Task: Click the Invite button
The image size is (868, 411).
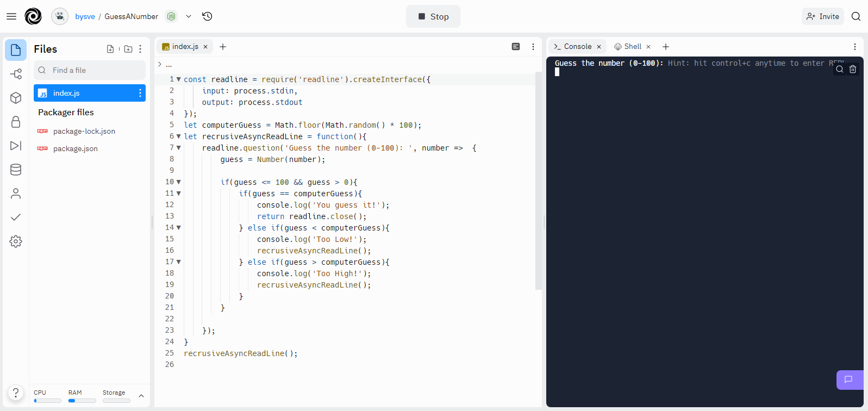Action: (x=823, y=16)
